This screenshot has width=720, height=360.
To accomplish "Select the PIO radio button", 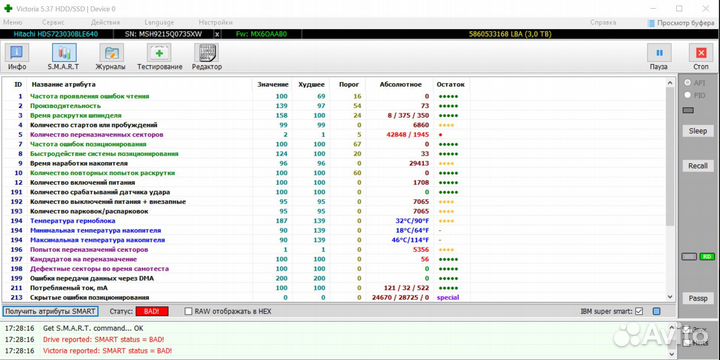I will point(688,95).
